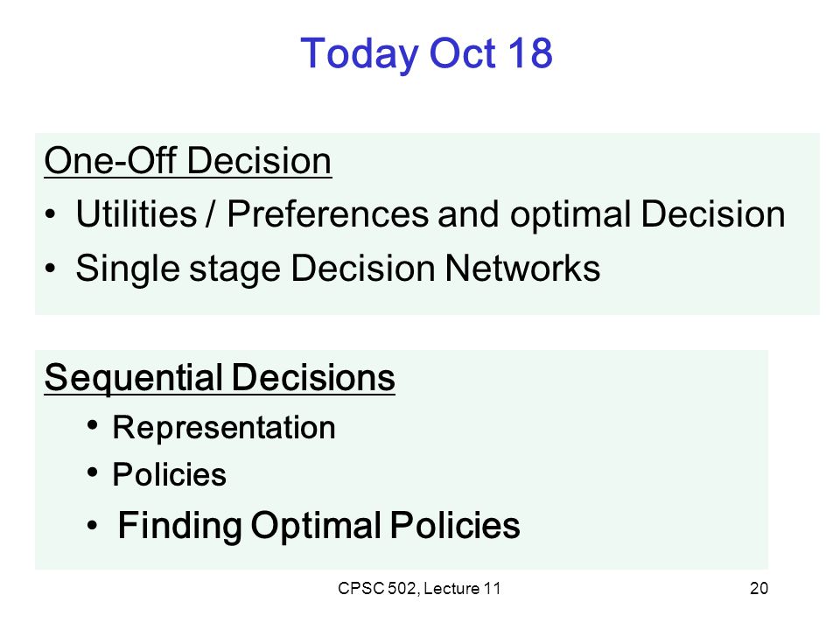
Task: Click the word 'Preferences' in first bullet
Action: coord(328,214)
